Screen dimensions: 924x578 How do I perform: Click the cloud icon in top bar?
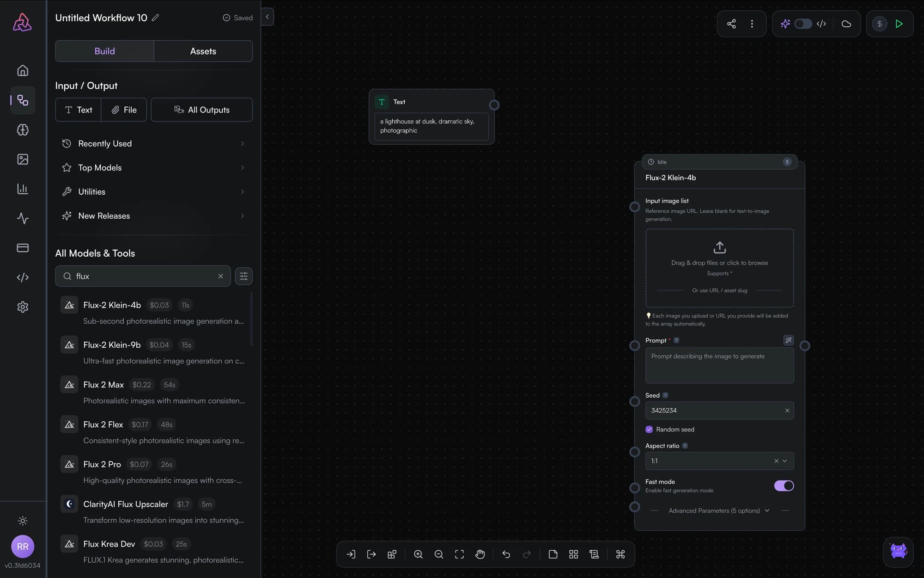coord(846,24)
